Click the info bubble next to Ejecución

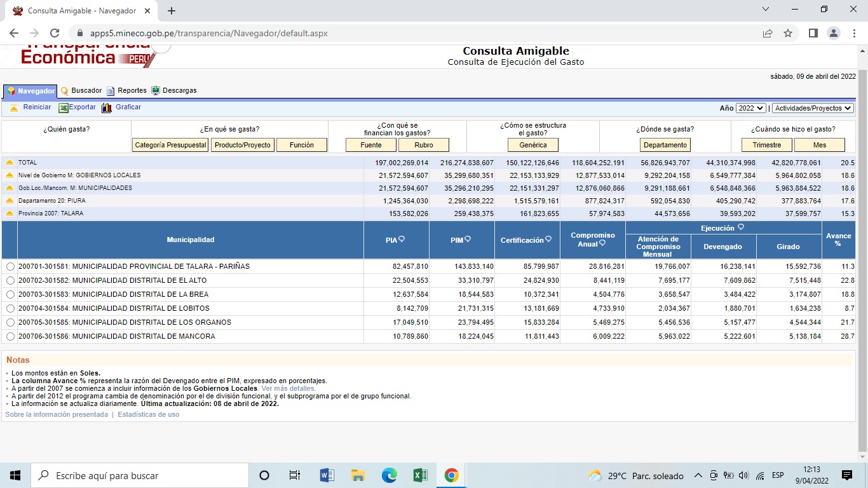click(741, 227)
